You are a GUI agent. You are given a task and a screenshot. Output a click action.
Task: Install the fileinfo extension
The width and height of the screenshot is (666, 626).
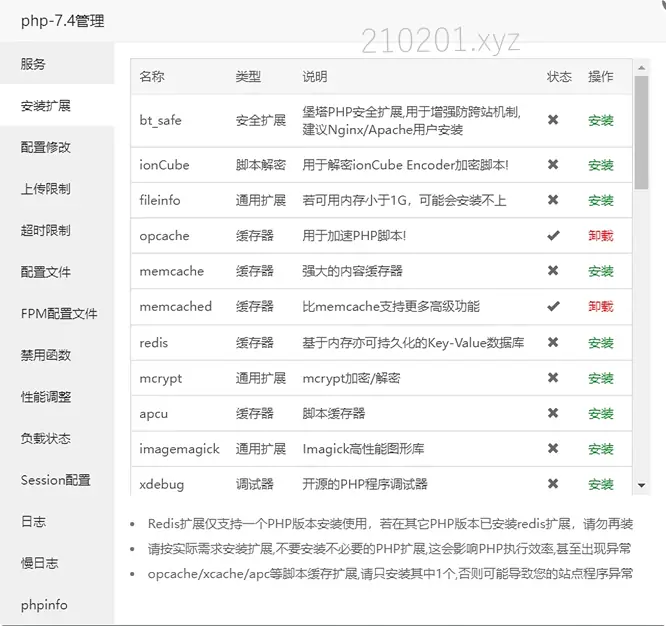pos(601,200)
